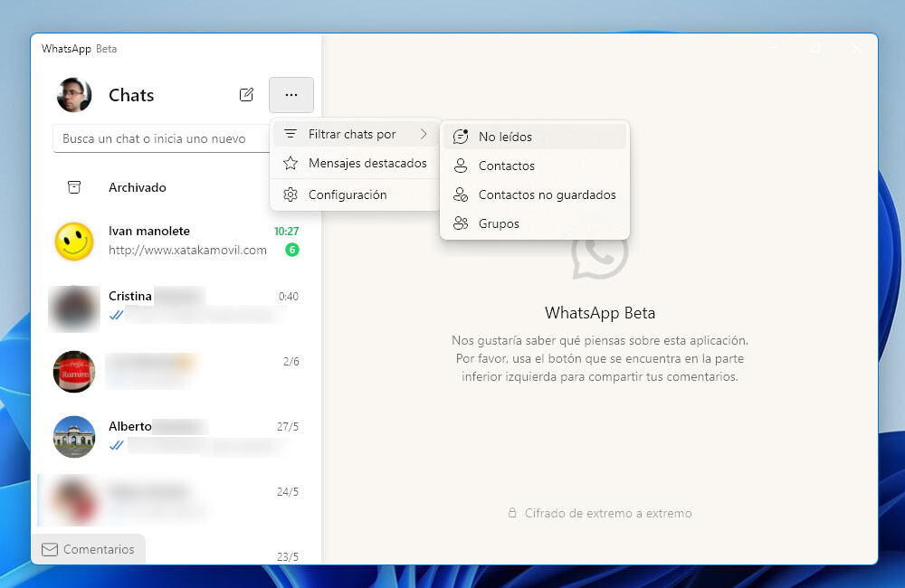Click the Busca un chat search field

tap(159, 138)
